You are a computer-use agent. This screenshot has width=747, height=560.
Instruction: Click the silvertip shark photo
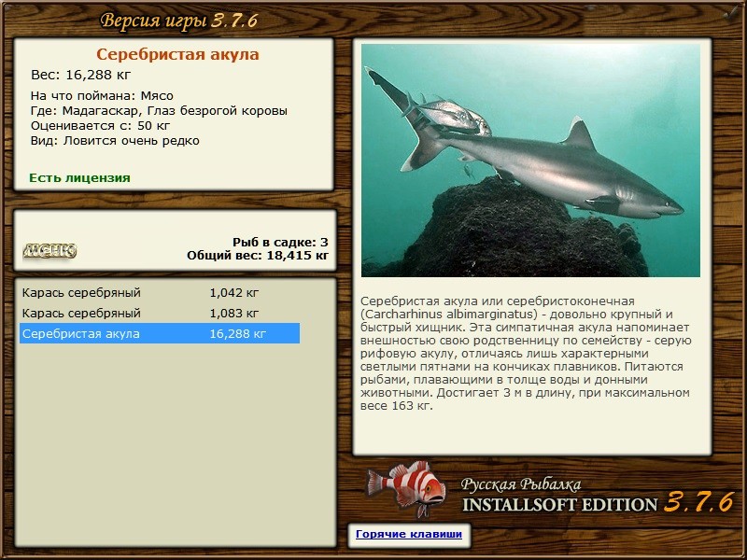pyautogui.click(x=530, y=160)
